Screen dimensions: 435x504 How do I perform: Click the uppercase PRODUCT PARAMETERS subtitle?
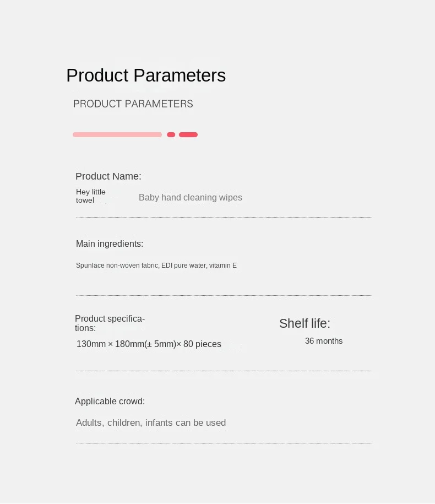pos(133,104)
